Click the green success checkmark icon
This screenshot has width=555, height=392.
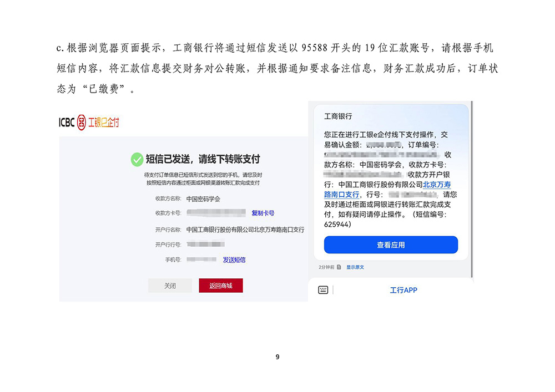(137, 160)
